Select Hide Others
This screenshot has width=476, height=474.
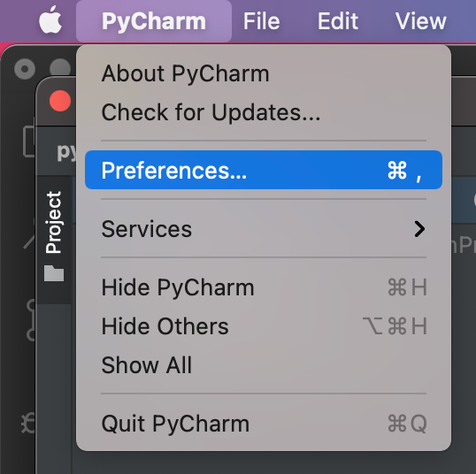[x=264, y=326]
